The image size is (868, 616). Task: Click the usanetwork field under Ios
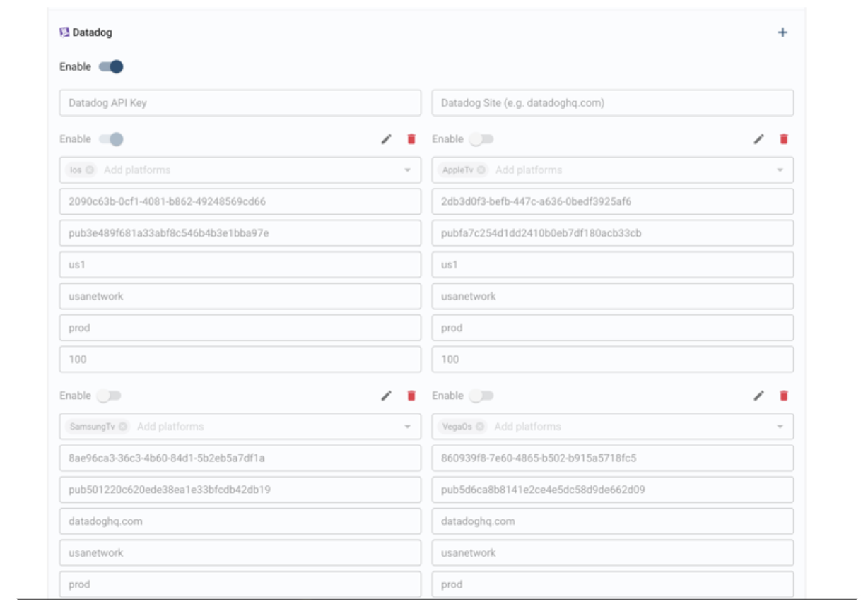[x=240, y=297]
